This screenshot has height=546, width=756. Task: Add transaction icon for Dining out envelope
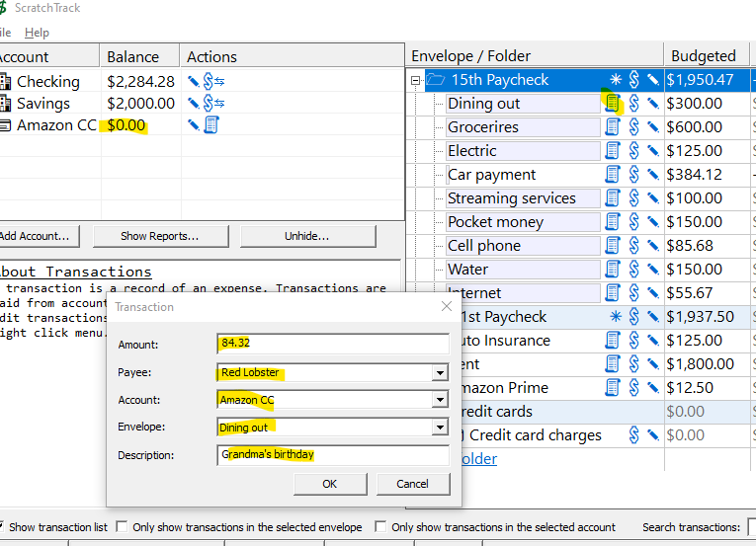pyautogui.click(x=613, y=103)
